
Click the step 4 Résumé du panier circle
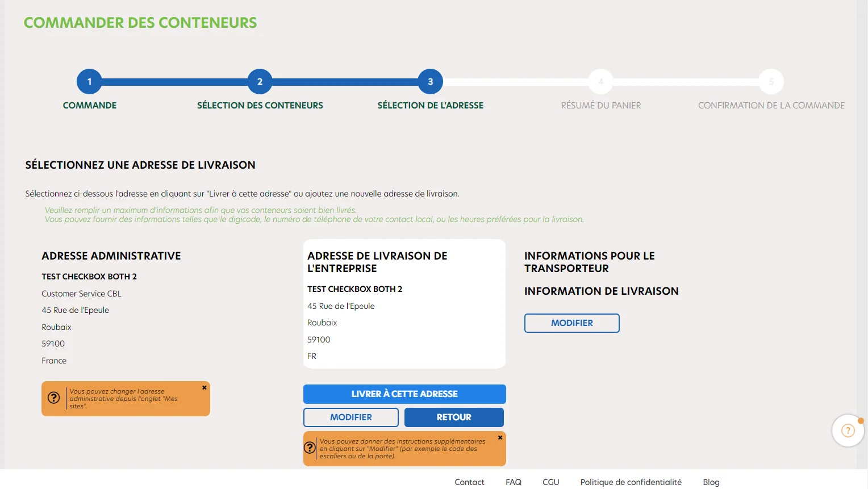tap(601, 82)
